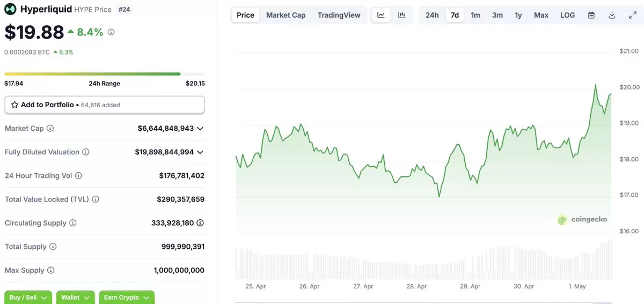Click the $290,357,659 TVL value

[181, 199]
